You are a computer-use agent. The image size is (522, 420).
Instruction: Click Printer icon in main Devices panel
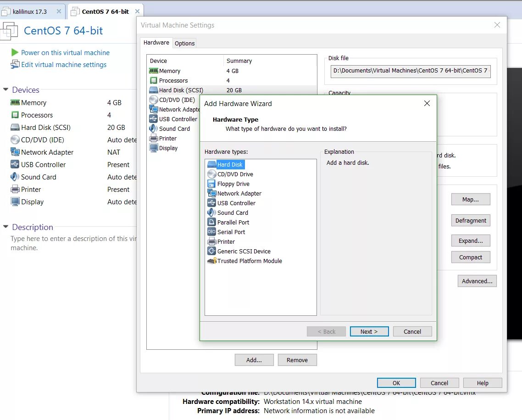(x=15, y=189)
